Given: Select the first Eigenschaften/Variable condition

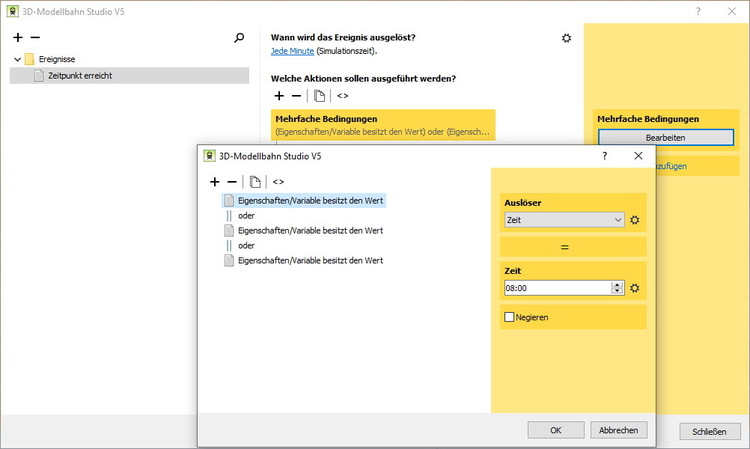Looking at the screenshot, I should tap(310, 200).
